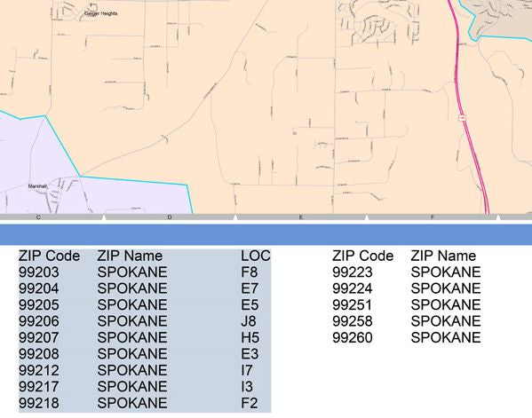Click location value F2
This screenshot has height=418, width=532.
pos(250,403)
